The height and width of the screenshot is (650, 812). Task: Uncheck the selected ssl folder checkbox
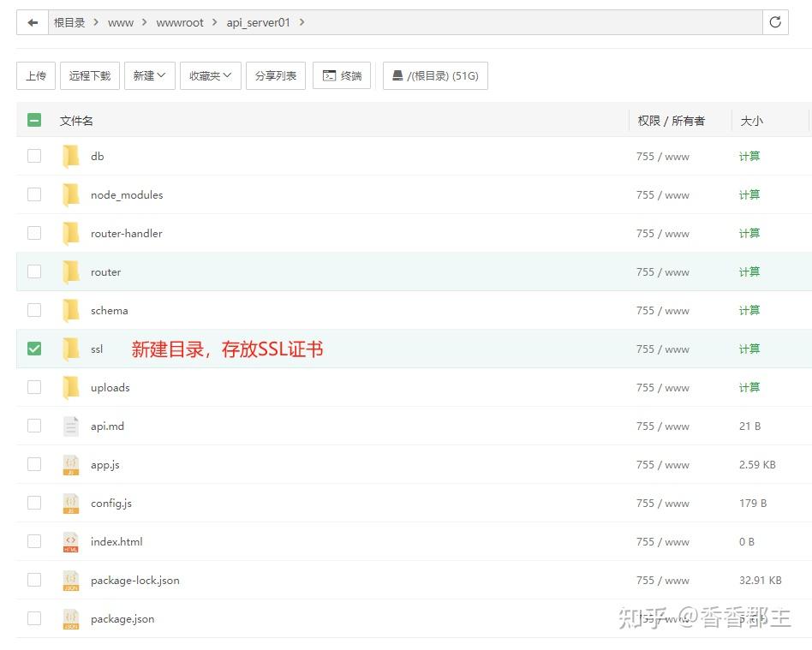pyautogui.click(x=34, y=349)
